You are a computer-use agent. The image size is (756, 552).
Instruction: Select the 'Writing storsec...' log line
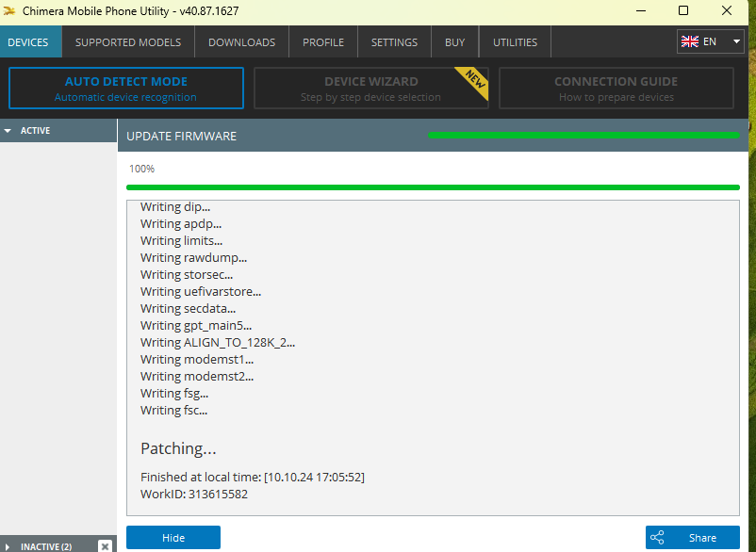point(187,274)
